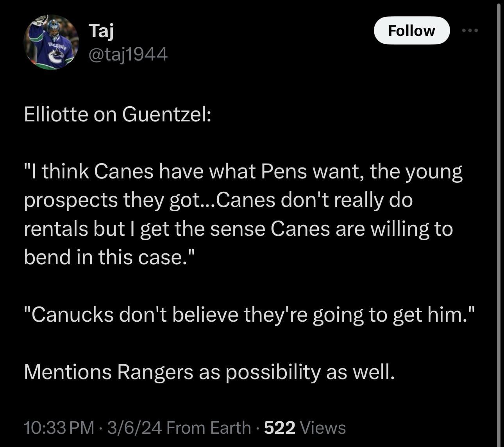
Task: Click the word 'Rangers' in the tweet
Action: 155,372
